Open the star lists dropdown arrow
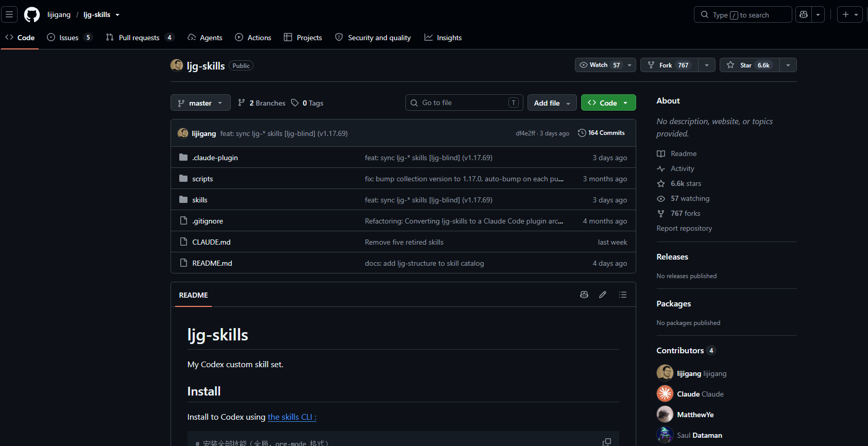 tap(788, 65)
